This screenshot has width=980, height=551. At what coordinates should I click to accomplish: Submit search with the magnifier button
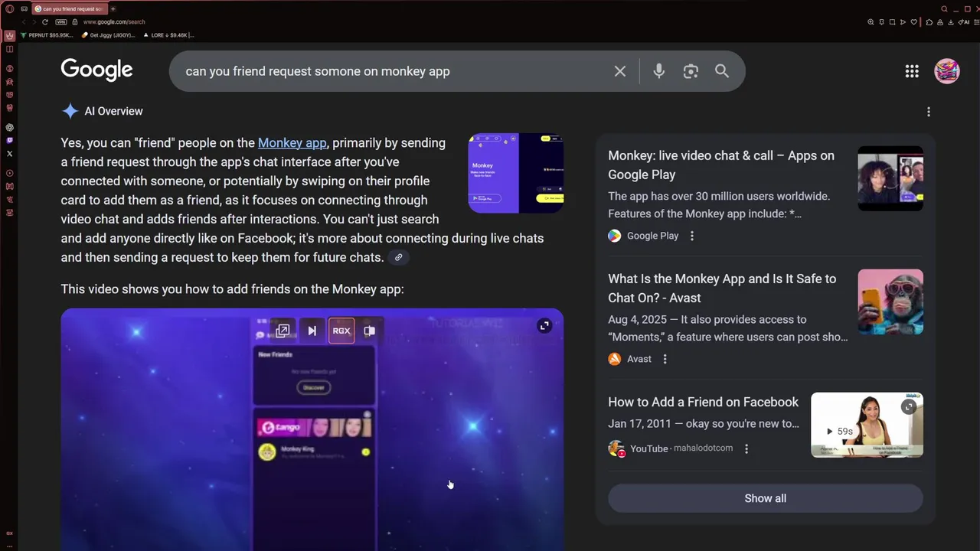[x=722, y=71]
